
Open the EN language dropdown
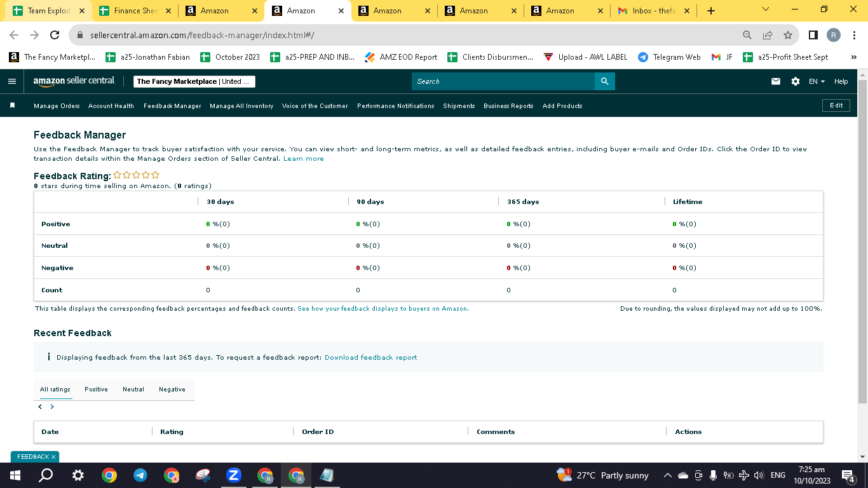coord(817,81)
